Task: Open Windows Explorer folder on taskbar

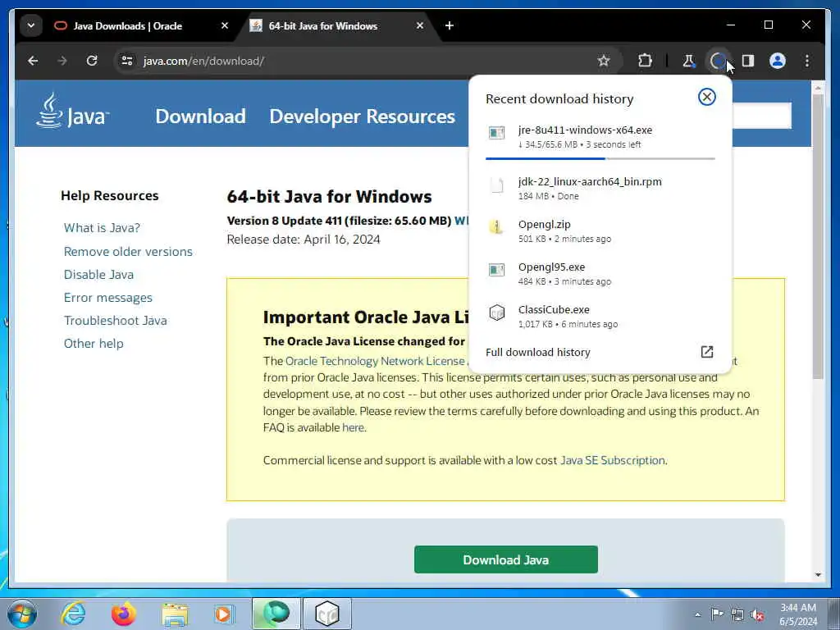Action: click(x=175, y=614)
